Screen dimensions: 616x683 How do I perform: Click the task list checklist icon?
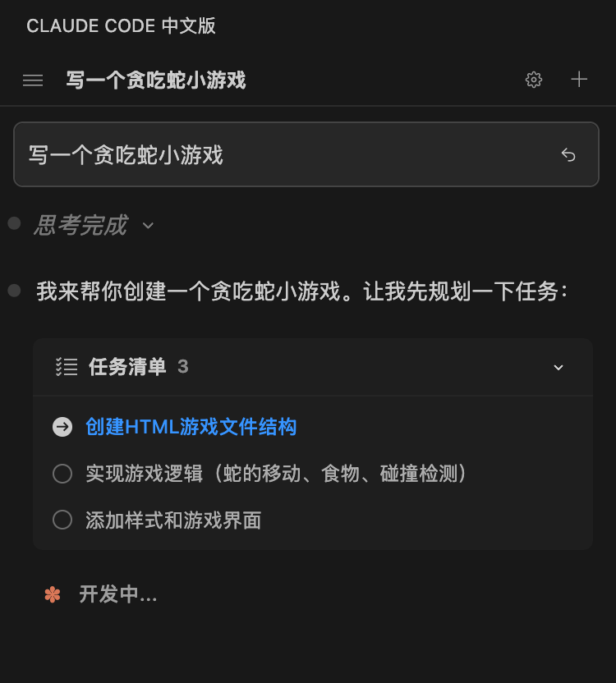[66, 367]
